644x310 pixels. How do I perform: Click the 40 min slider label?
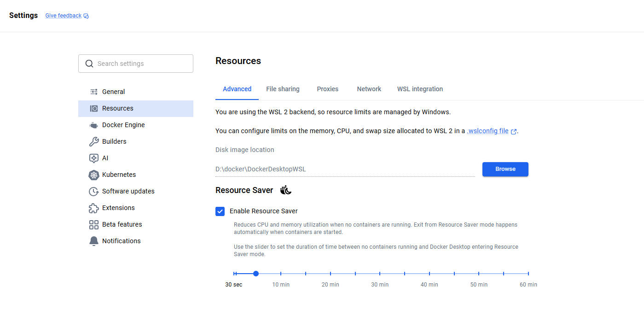coord(429,285)
